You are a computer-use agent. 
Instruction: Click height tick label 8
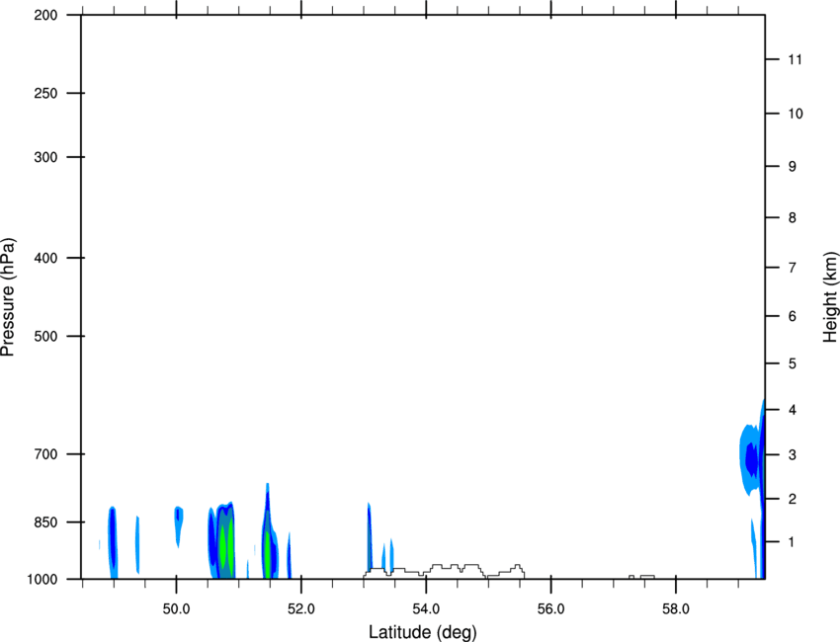tap(792, 217)
